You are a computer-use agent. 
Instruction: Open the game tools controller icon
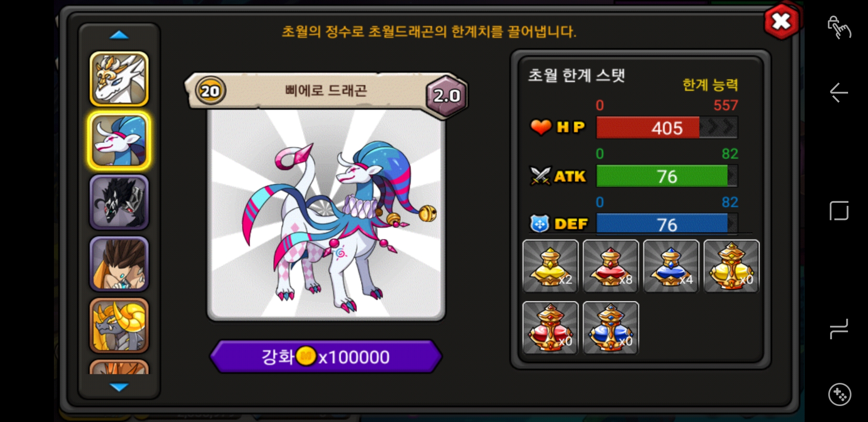tap(839, 395)
